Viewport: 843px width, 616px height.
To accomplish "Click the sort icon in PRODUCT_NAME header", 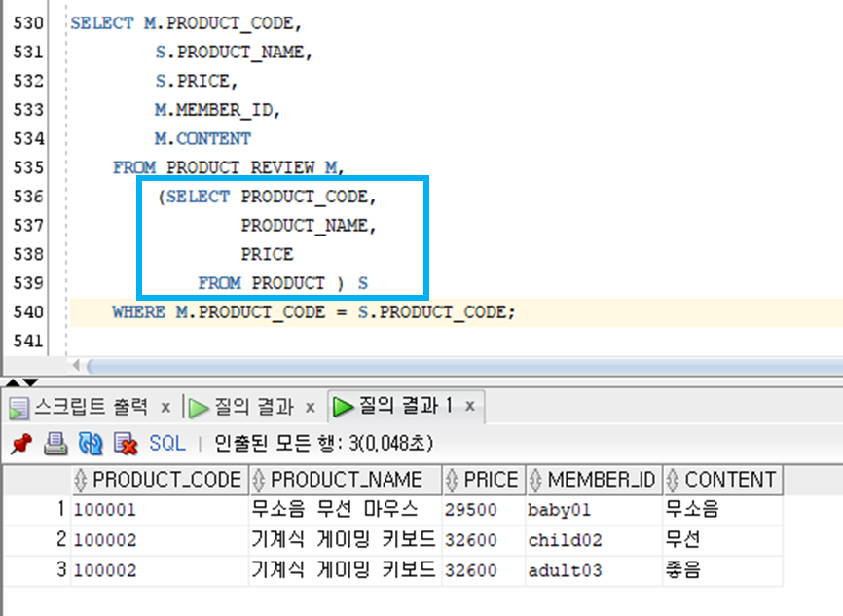I will (x=259, y=481).
